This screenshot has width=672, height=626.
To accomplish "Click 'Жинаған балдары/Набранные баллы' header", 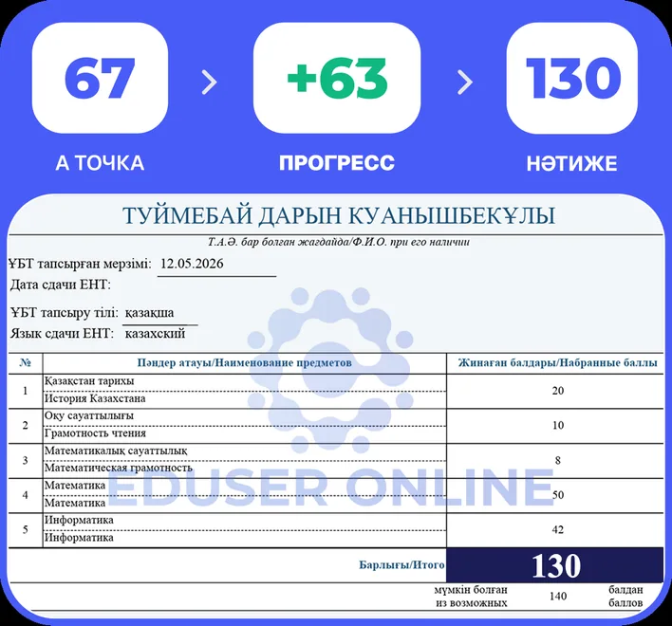I will tap(557, 363).
